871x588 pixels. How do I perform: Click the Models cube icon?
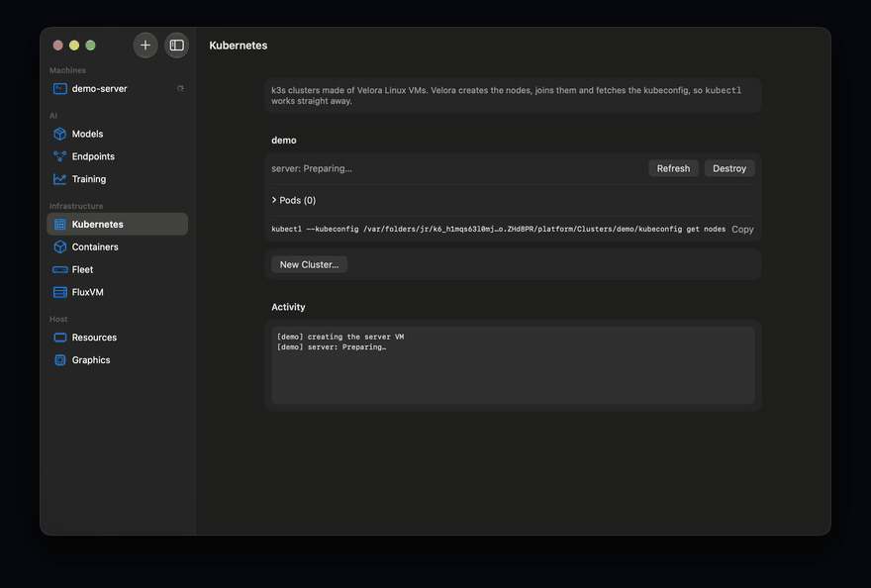60,134
